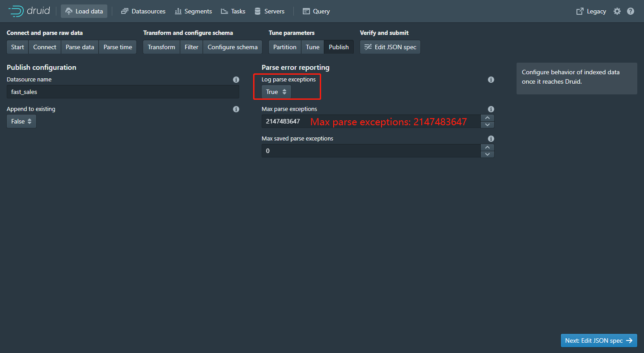Open the settings gear menu
This screenshot has height=353, width=644.
coord(617,11)
